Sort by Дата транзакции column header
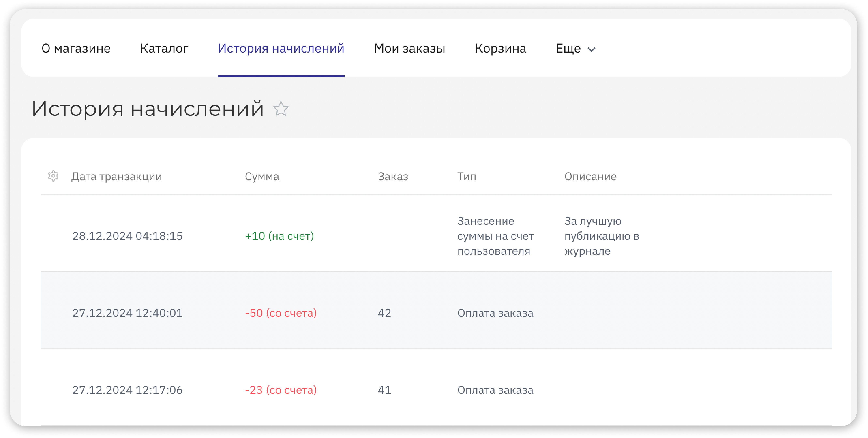868x438 pixels. click(117, 176)
